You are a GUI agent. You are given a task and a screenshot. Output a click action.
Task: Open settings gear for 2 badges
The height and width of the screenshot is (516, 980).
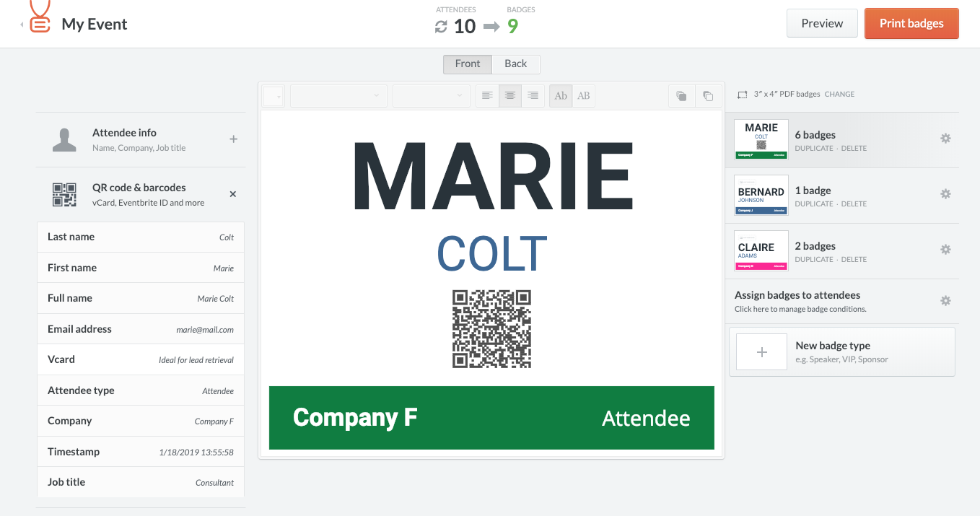(x=945, y=250)
